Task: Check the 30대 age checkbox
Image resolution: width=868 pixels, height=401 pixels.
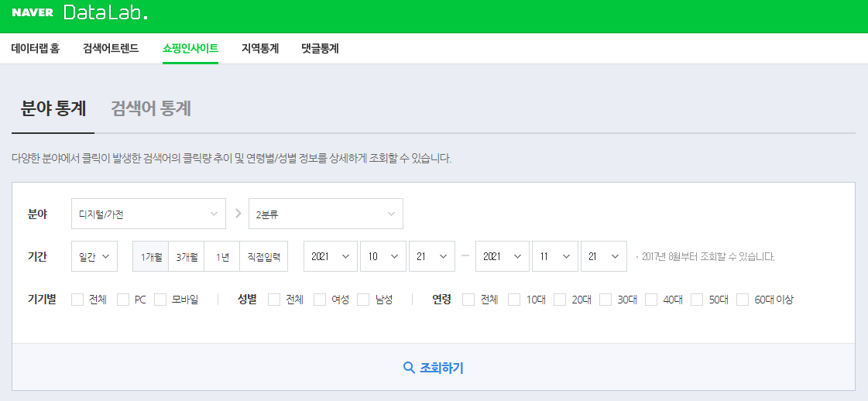Action: coord(606,300)
